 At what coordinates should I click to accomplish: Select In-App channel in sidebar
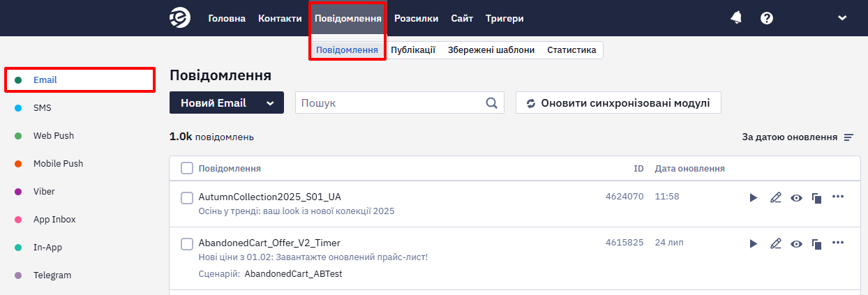[47, 248]
